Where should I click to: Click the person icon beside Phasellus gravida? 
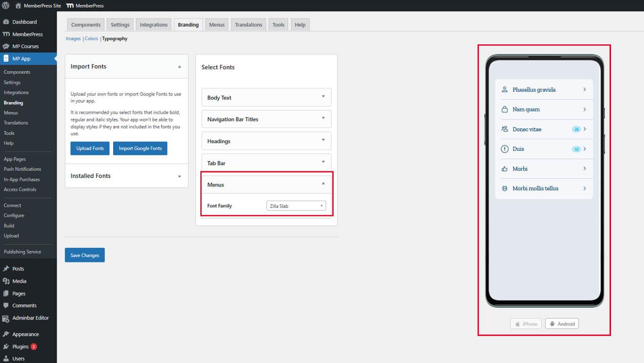(x=504, y=90)
